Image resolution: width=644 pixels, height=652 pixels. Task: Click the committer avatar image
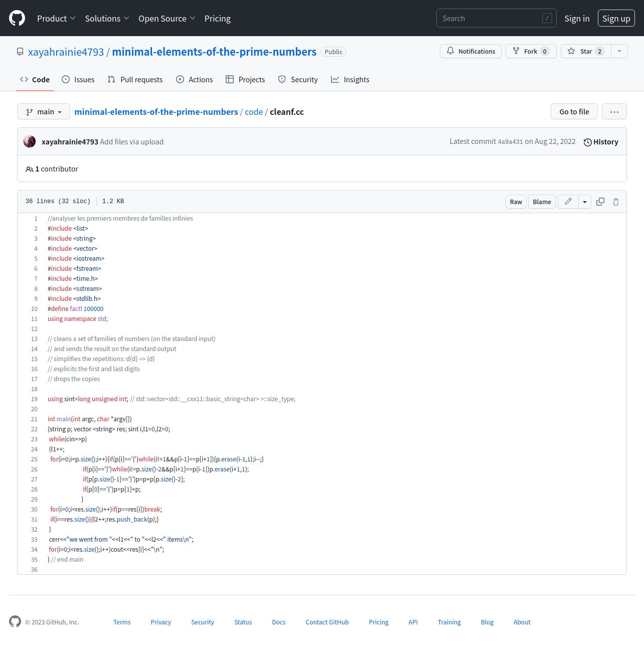pyautogui.click(x=30, y=141)
